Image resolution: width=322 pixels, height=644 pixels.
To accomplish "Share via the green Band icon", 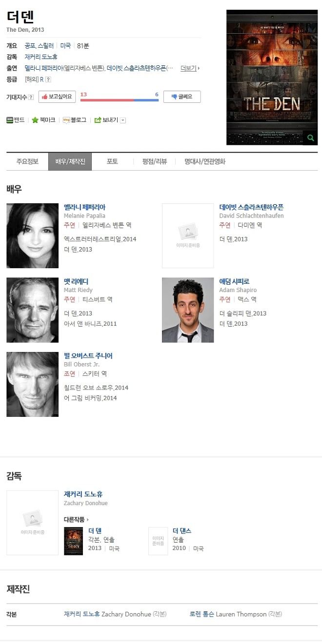I will coord(10,120).
